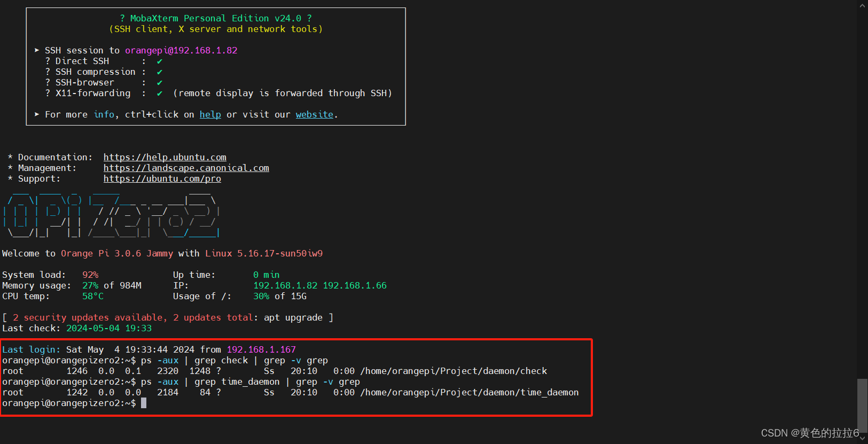Viewport: 868px width, 444px height.
Task: Click the Memory usage value 27%
Action: pyautogui.click(x=90, y=285)
